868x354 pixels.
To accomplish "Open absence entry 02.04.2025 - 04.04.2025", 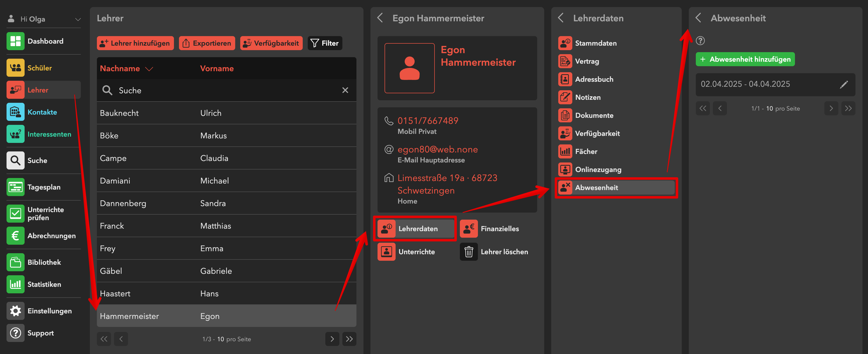I will point(775,84).
